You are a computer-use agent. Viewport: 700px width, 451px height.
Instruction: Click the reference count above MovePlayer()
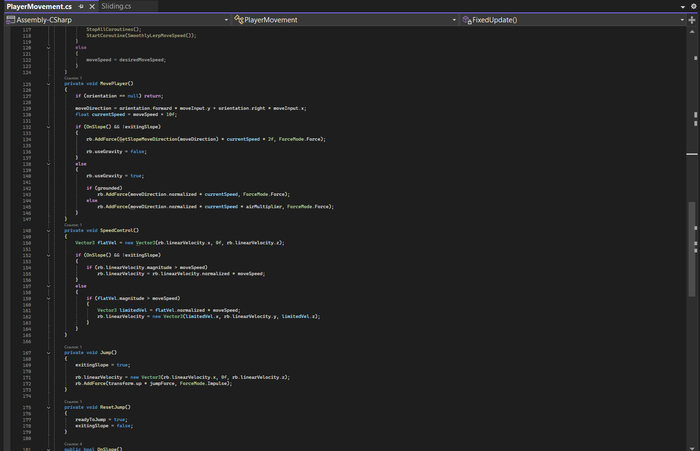click(73, 77)
